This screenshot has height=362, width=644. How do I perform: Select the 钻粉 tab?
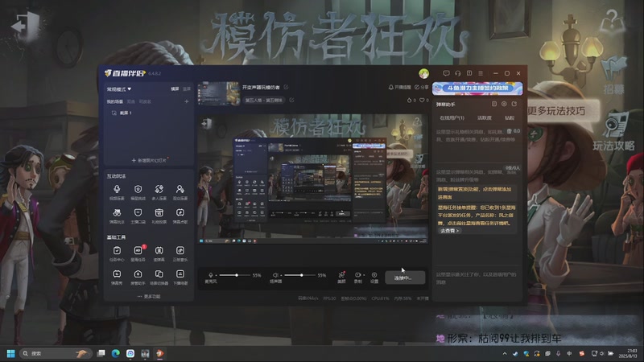(x=510, y=117)
